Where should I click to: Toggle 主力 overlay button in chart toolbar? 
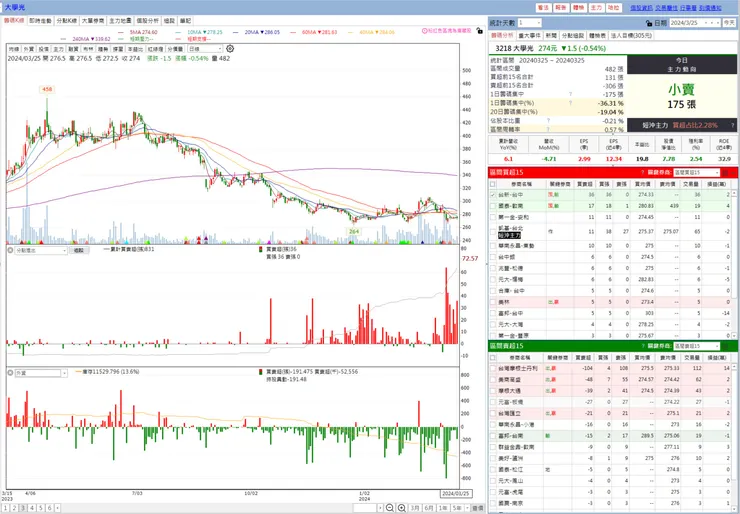59,49
